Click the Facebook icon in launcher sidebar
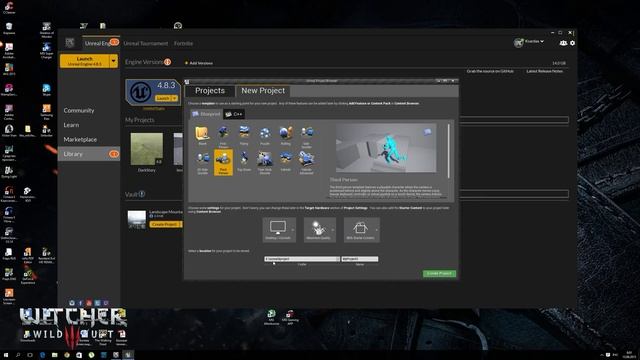This screenshot has height=360, width=640. [x=80, y=303]
